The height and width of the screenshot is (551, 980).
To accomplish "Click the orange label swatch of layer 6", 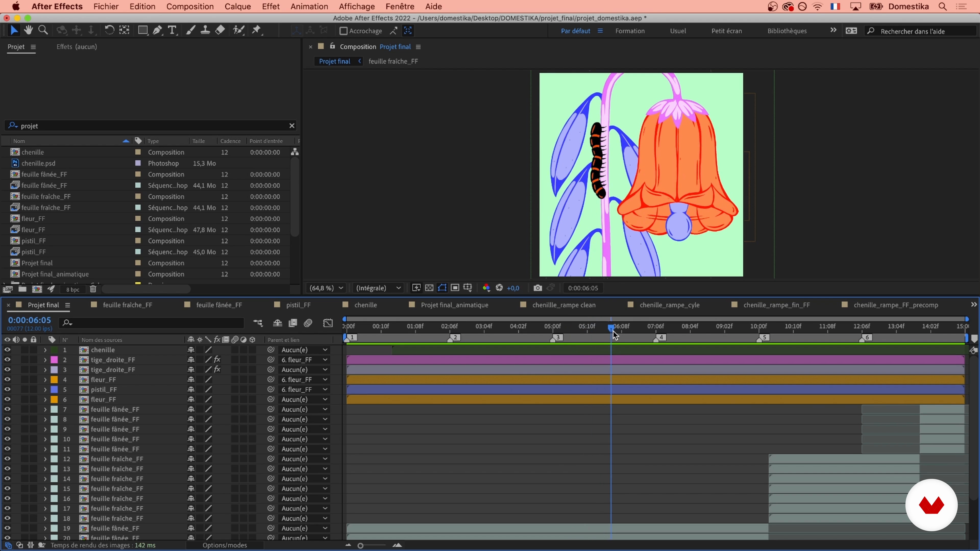I will click(x=54, y=399).
